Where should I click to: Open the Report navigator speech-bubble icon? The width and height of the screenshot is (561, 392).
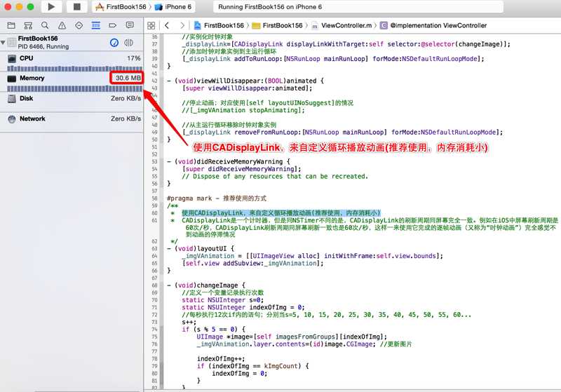click(130, 25)
